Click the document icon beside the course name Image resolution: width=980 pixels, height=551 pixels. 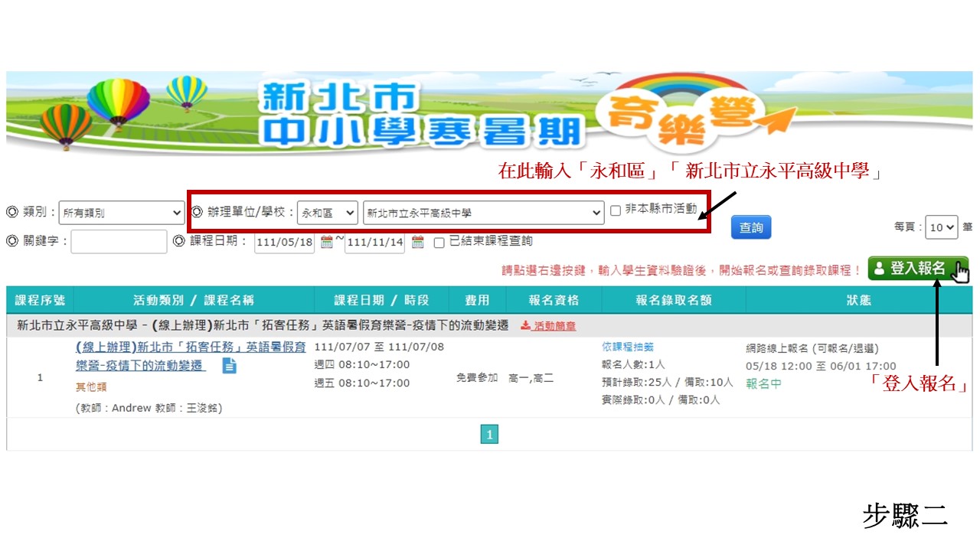(x=230, y=366)
